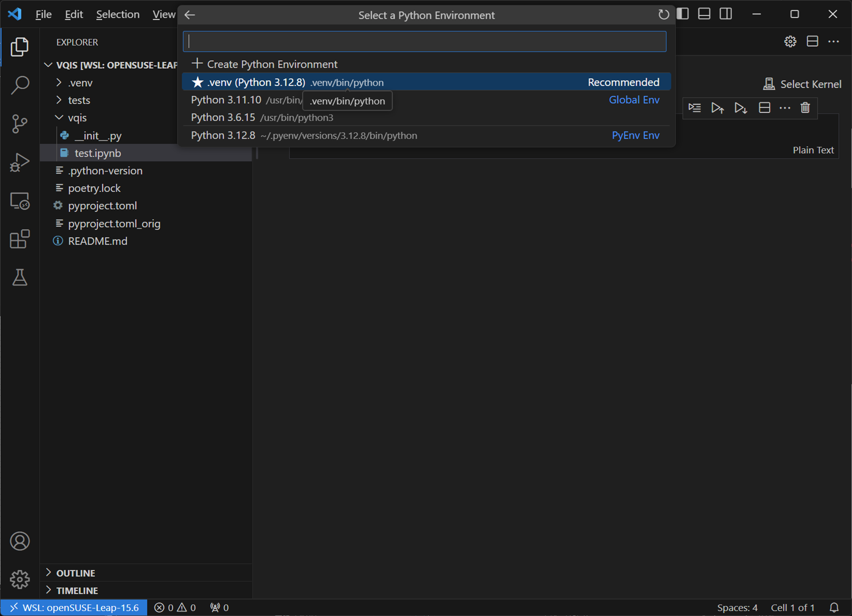Open the File menu
The width and height of the screenshot is (852, 616).
(x=43, y=14)
